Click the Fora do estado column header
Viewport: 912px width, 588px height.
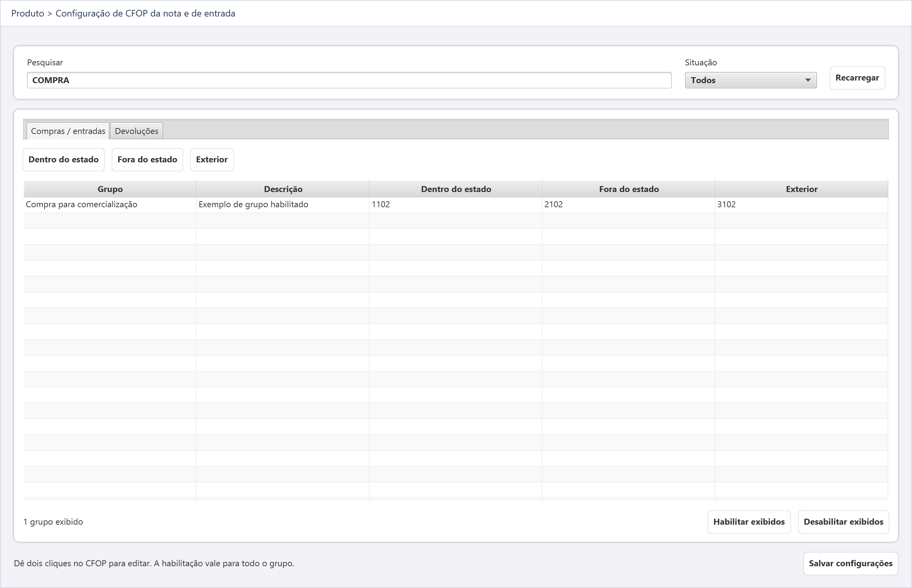[x=629, y=189]
